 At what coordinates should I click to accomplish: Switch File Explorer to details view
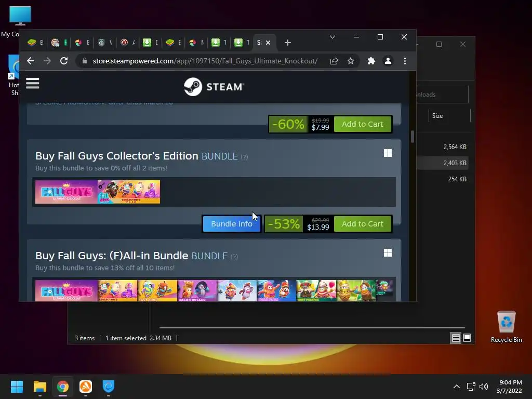[x=456, y=338]
